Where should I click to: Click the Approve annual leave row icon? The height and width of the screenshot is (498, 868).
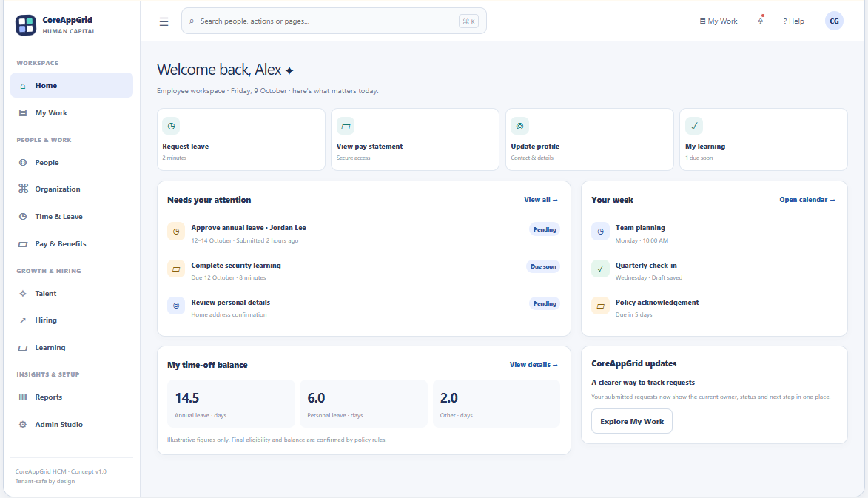176,232
